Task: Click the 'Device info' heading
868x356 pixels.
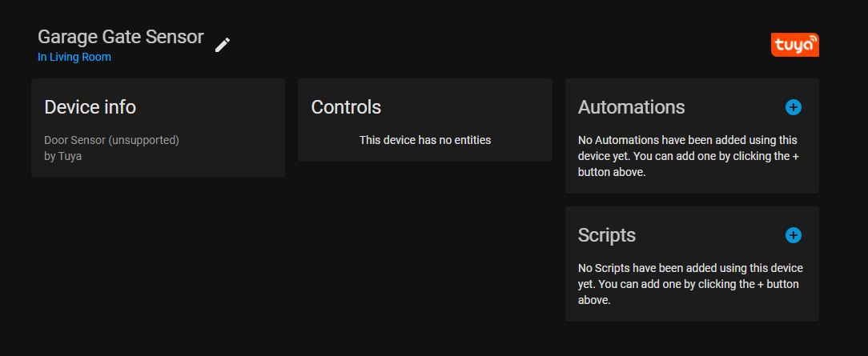Action: [90, 106]
